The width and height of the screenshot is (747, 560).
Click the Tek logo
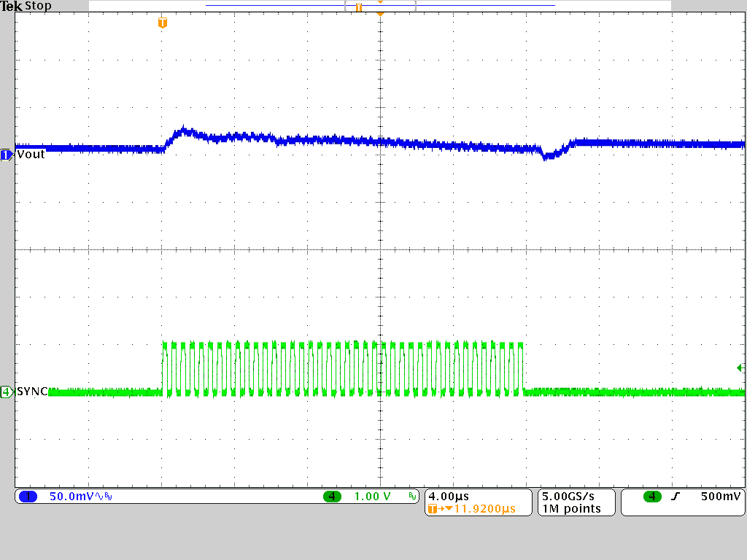(x=11, y=5)
